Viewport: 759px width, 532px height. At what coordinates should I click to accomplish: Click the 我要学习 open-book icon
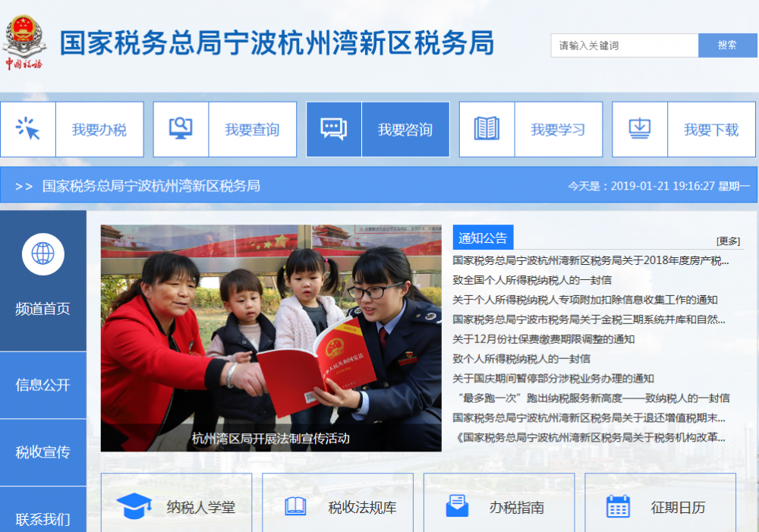point(487,128)
